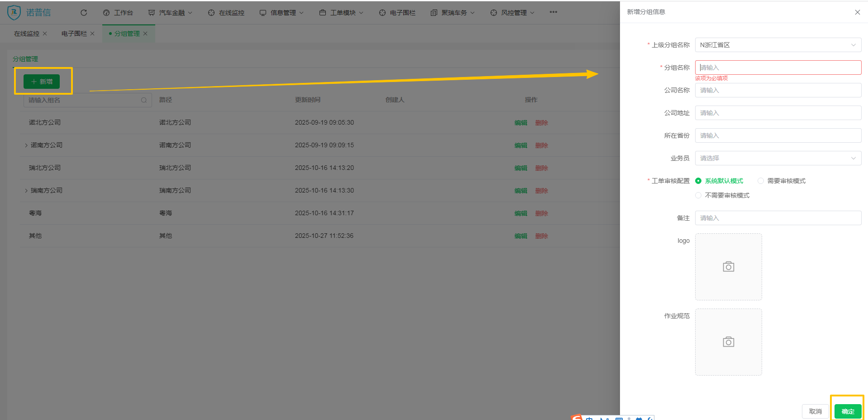Close the 新增分组信息 panel

point(857,12)
